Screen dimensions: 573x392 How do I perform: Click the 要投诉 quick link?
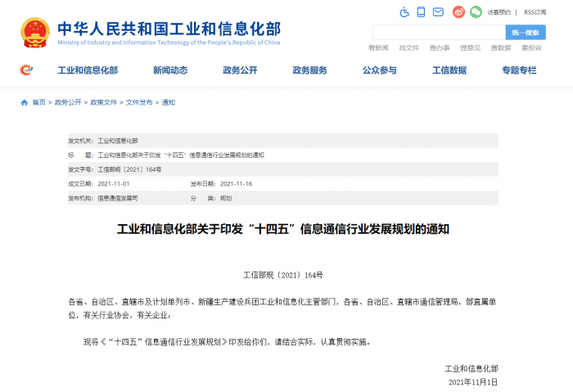pyautogui.click(x=530, y=48)
